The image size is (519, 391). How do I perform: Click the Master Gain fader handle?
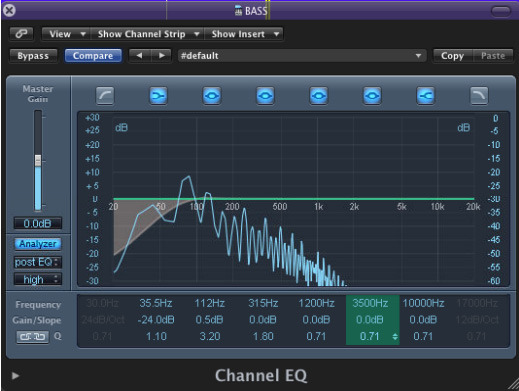point(38,160)
